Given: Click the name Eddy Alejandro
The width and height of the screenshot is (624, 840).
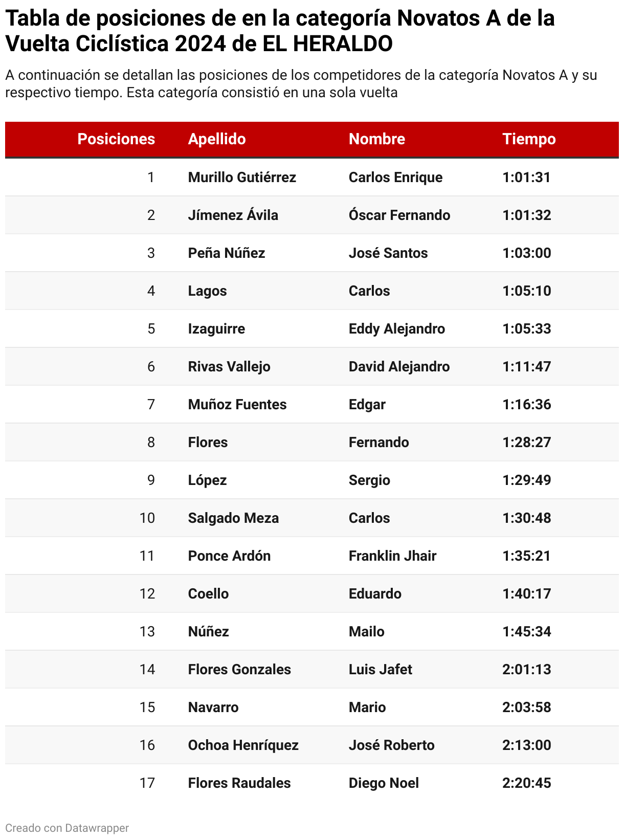Looking at the screenshot, I should pos(396,329).
